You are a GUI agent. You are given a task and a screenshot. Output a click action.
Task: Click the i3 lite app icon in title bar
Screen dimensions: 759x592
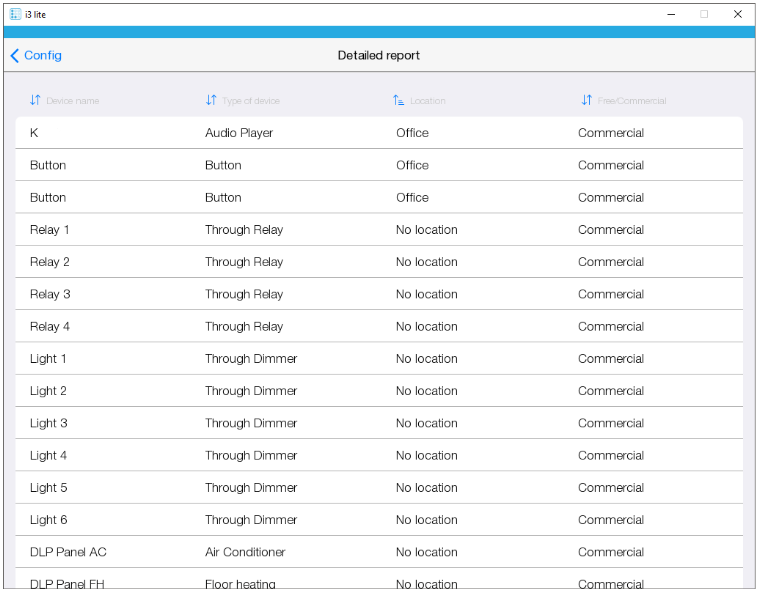(15, 14)
